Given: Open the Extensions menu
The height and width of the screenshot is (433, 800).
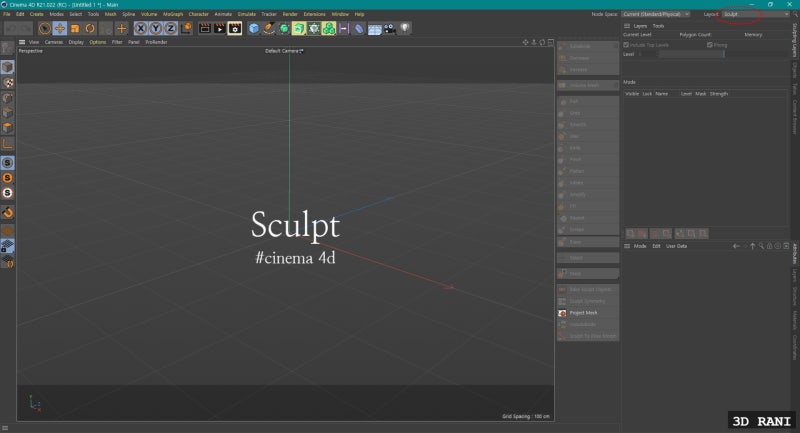Looking at the screenshot, I should click(314, 14).
